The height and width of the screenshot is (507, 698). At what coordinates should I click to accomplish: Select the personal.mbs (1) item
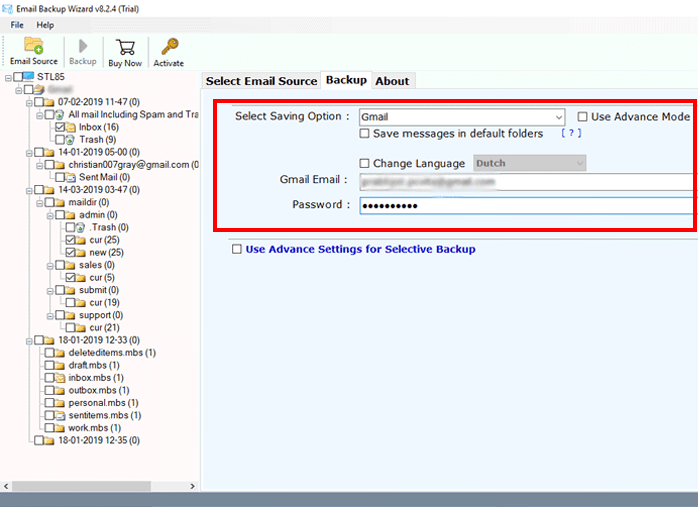click(103, 403)
